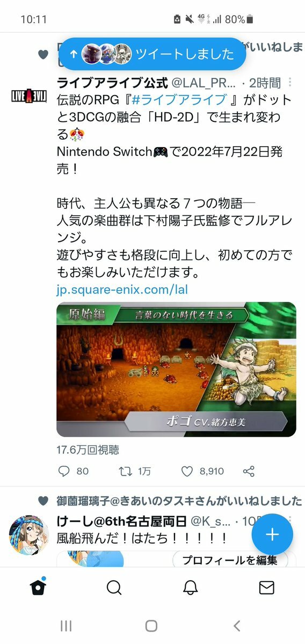Compose a new tweet with plus button
The height and width of the screenshot is (644, 305).
pos(272,534)
